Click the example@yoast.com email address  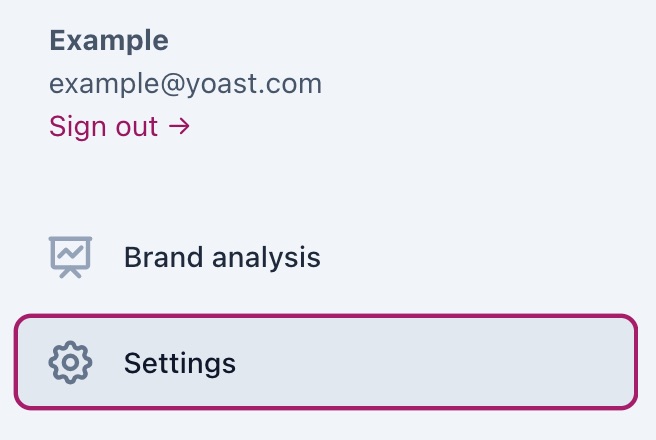click(186, 84)
